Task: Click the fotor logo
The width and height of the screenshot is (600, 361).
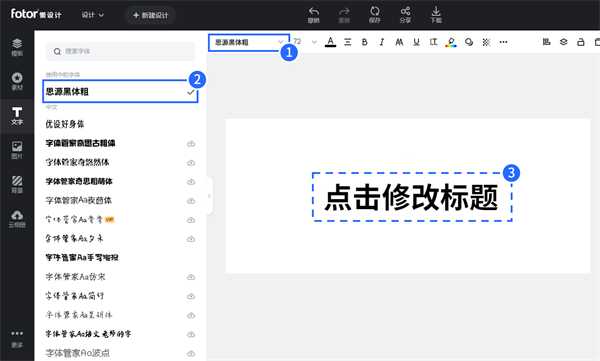Action: coord(36,14)
